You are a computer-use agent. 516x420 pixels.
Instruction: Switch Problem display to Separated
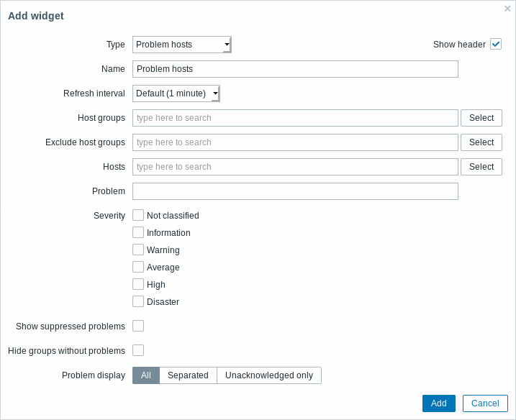point(188,375)
